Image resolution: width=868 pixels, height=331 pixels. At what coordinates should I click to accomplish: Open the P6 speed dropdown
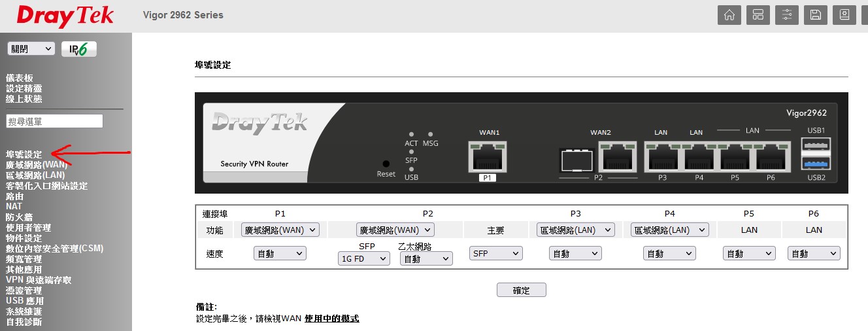pos(814,253)
